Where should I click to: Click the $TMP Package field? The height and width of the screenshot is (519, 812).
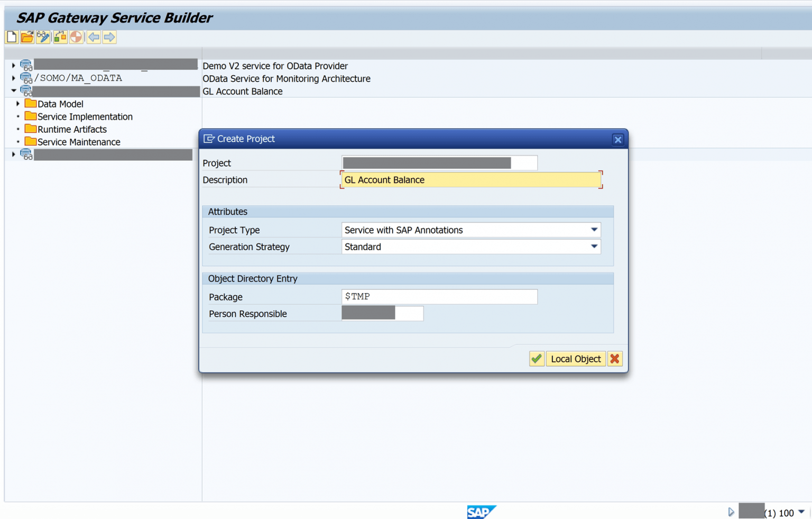[x=439, y=296]
